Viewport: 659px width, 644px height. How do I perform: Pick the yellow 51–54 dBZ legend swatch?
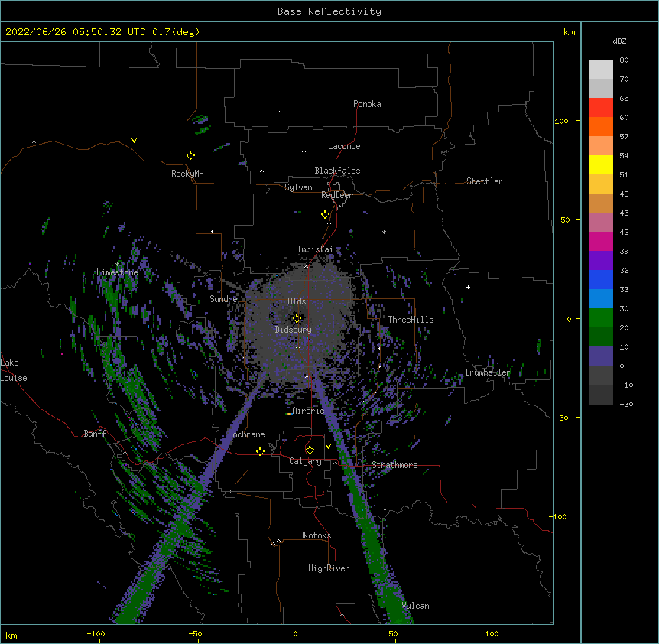601,164
